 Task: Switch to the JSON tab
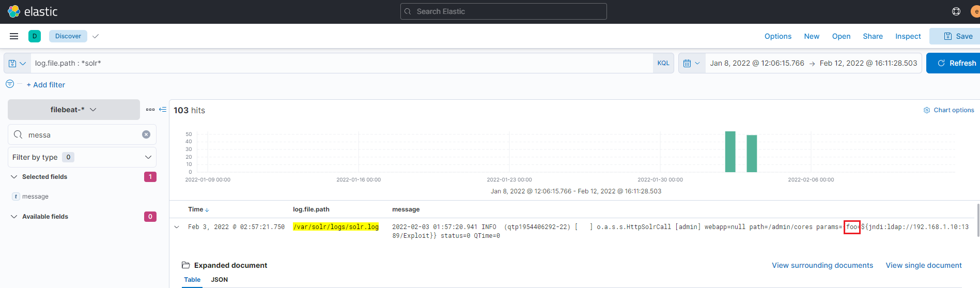(219, 280)
